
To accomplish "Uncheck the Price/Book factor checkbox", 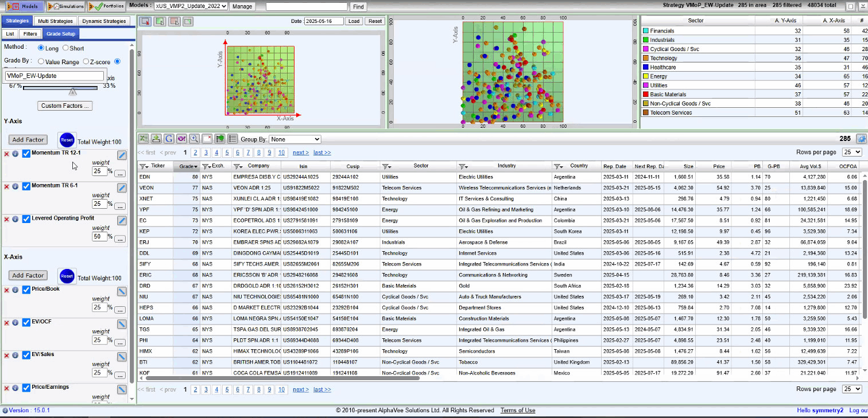I will pos(26,290).
